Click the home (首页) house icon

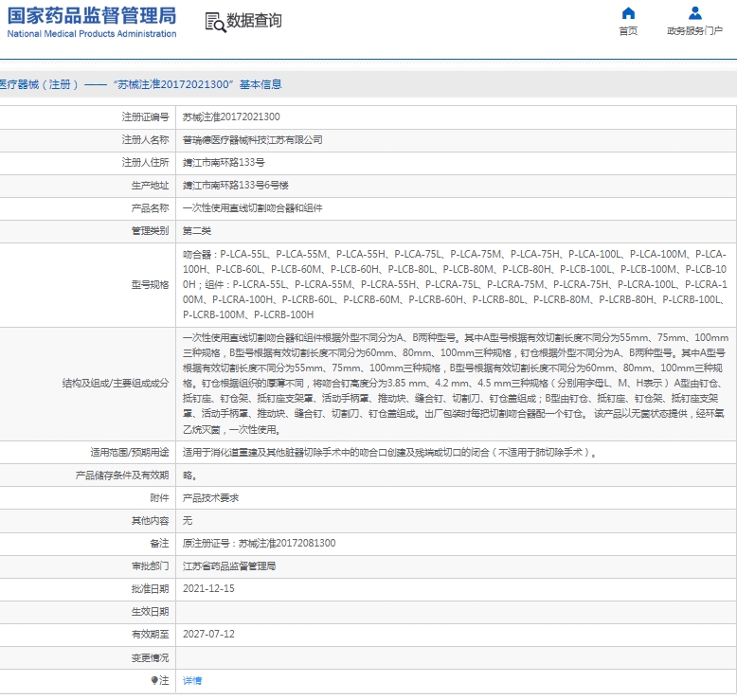628,13
